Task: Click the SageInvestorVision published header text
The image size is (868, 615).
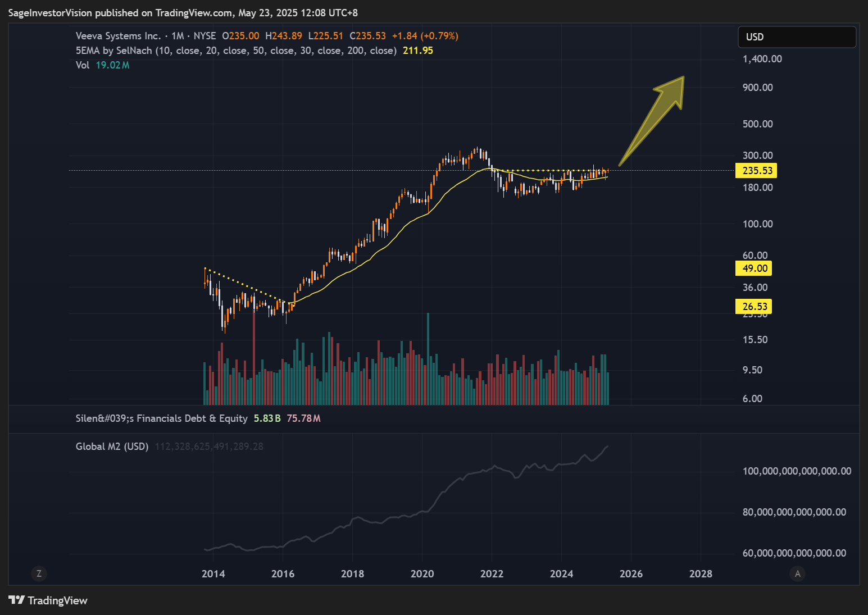Action: (x=183, y=13)
